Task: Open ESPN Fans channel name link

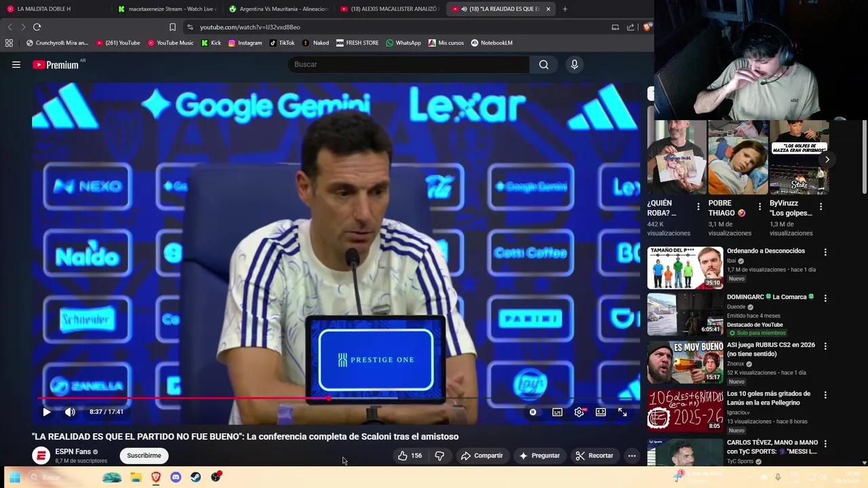Action: click(x=73, y=451)
